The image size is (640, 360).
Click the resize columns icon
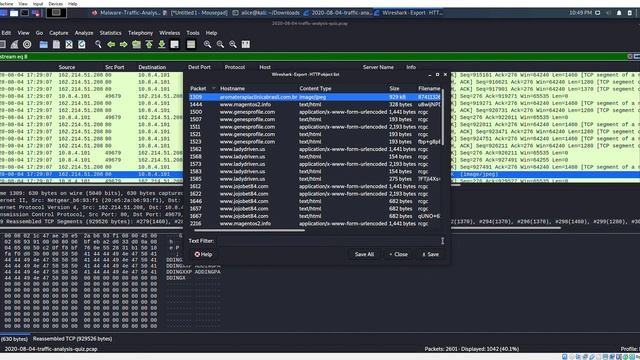point(245,44)
